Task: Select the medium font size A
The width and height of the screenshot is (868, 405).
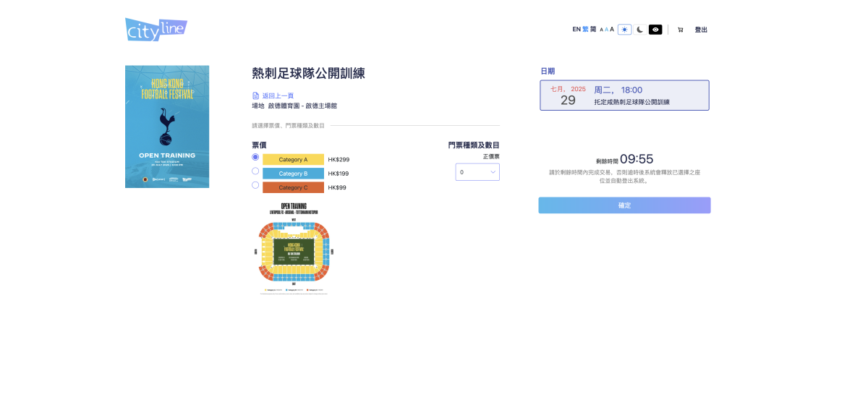Action: [606, 30]
